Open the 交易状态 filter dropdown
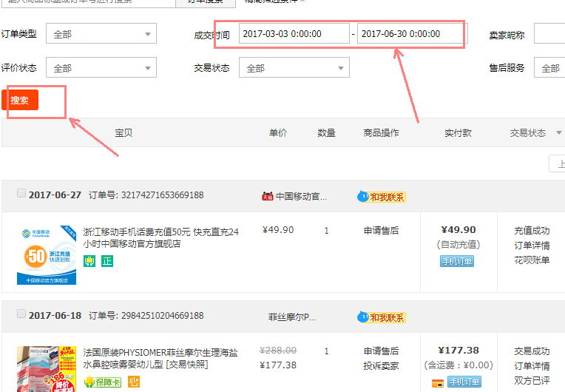This screenshot has width=565, height=392. tap(294, 67)
